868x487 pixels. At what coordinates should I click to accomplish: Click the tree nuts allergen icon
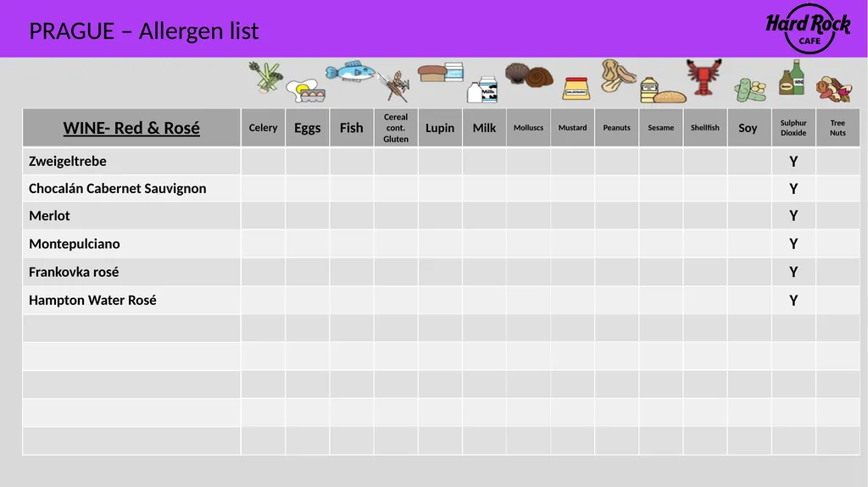(x=834, y=89)
